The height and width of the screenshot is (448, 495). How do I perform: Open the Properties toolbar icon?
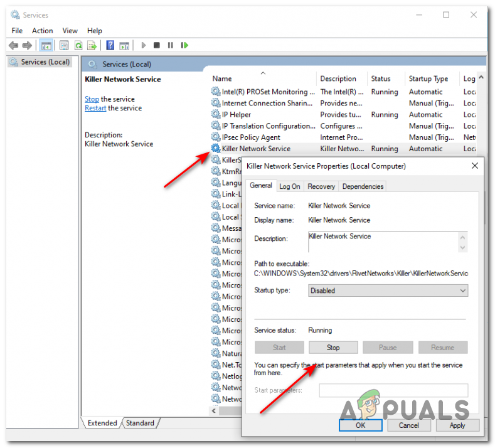pyautogui.click(x=64, y=45)
